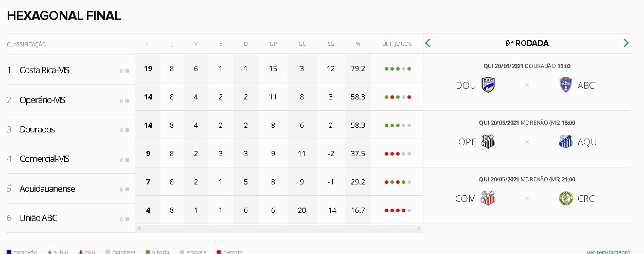Click the Comercial-MS team crest
The width and height of the screenshot is (644, 254).
pyautogui.click(x=488, y=198)
